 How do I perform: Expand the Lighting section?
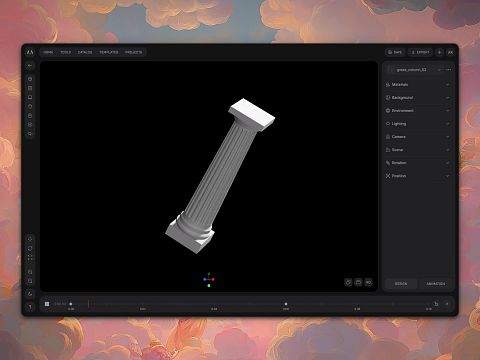point(418,124)
